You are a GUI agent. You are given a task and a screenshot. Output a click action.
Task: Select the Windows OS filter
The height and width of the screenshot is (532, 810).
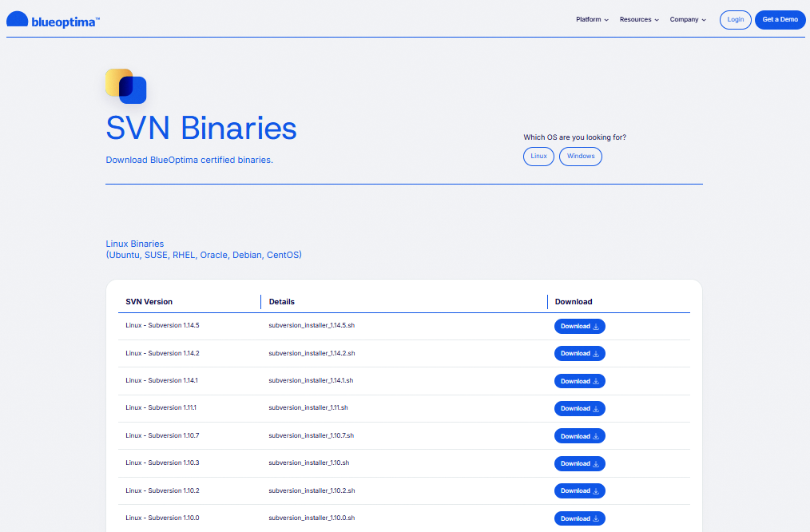tap(580, 156)
